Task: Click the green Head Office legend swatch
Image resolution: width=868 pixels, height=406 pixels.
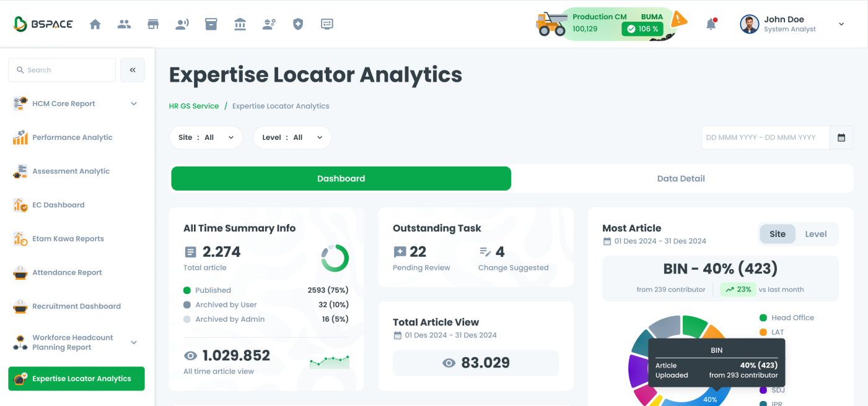Action: 763,317
